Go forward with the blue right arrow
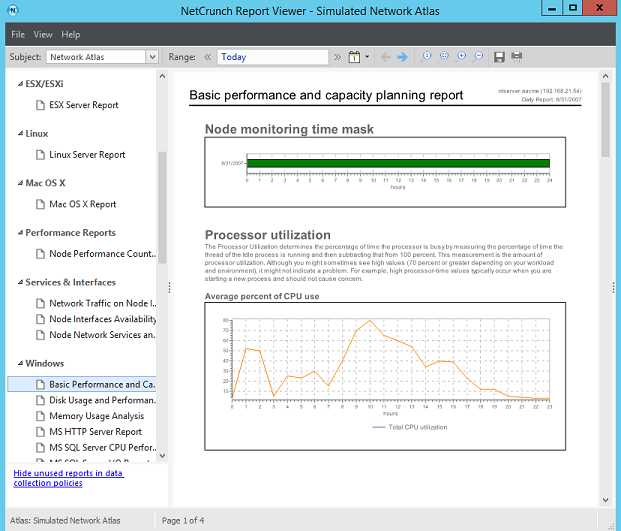The width and height of the screenshot is (621, 531). pyautogui.click(x=402, y=57)
